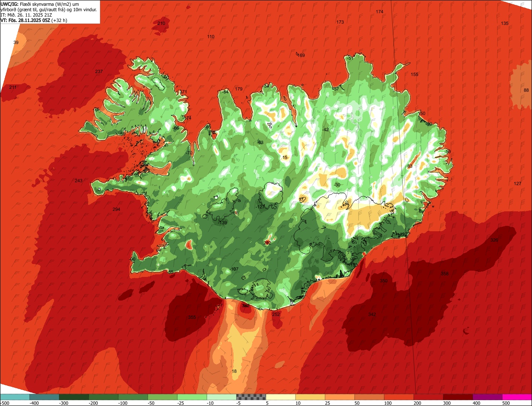The width and height of the screenshot is (532, 406).
Task: Click the 'VT: Fös. 28.11.2025 05Z' line
Action: [x=34, y=20]
